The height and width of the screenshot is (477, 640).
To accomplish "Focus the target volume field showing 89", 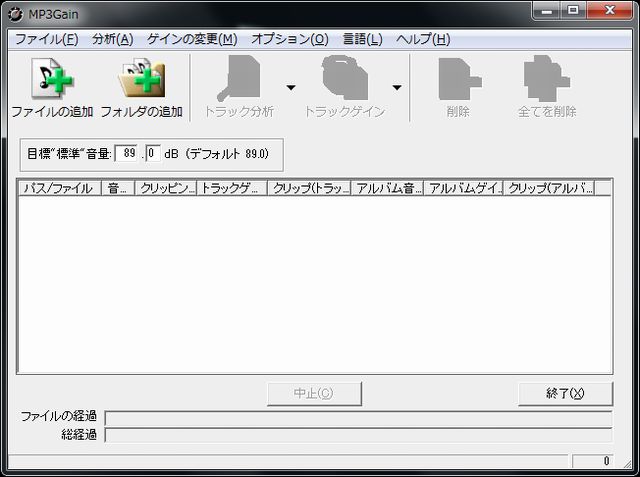I will pos(127,153).
